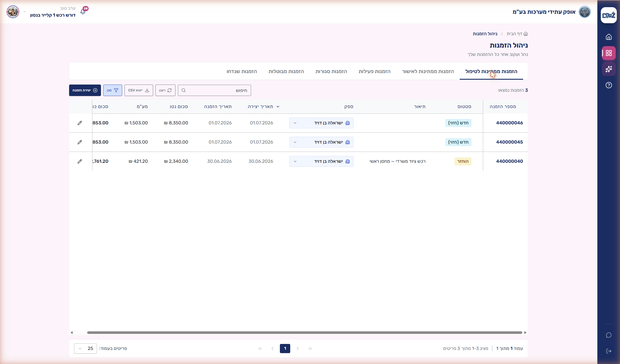Viewport: 620px width, 364px height.
Task: Expand the user menu chevron
Action: click(25, 12)
